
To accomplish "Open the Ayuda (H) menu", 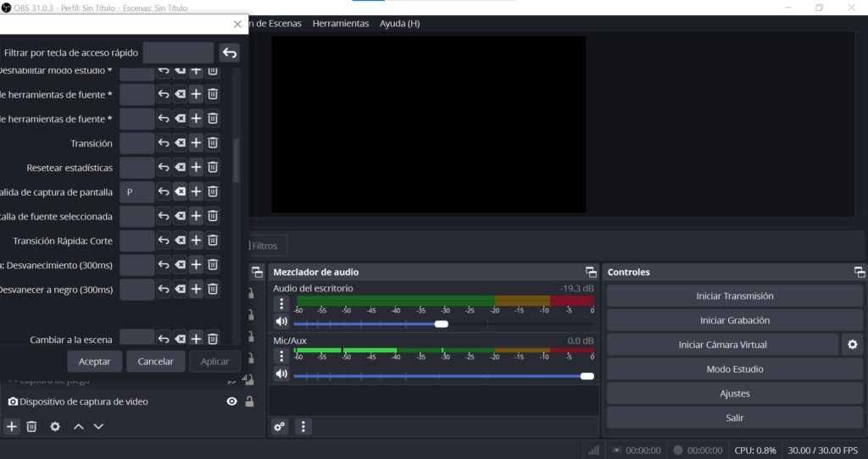I will [x=399, y=24].
